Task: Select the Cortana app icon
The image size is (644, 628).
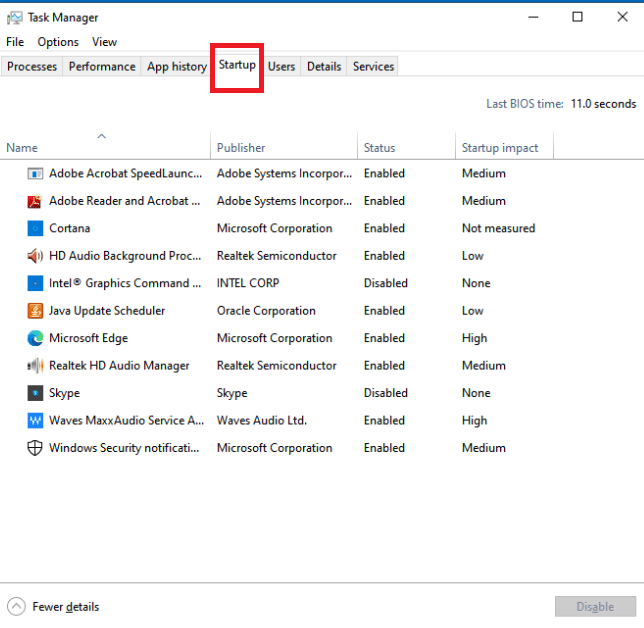Action: [35, 229]
